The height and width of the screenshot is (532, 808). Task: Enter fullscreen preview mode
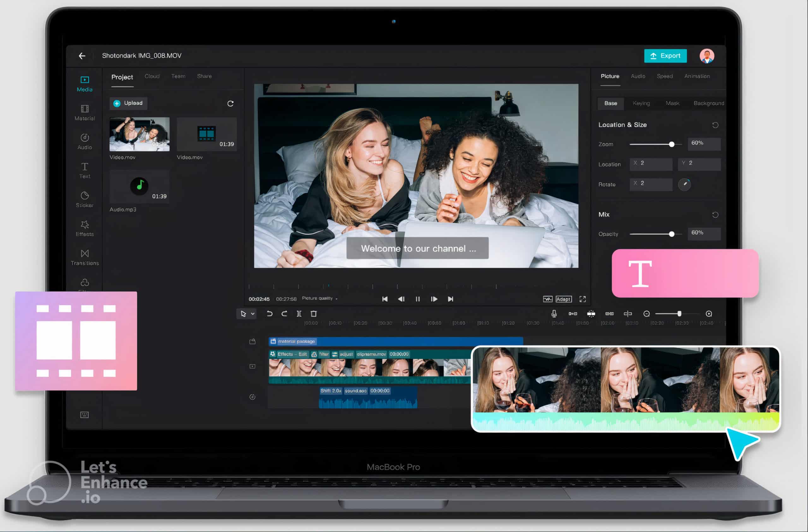tap(582, 299)
